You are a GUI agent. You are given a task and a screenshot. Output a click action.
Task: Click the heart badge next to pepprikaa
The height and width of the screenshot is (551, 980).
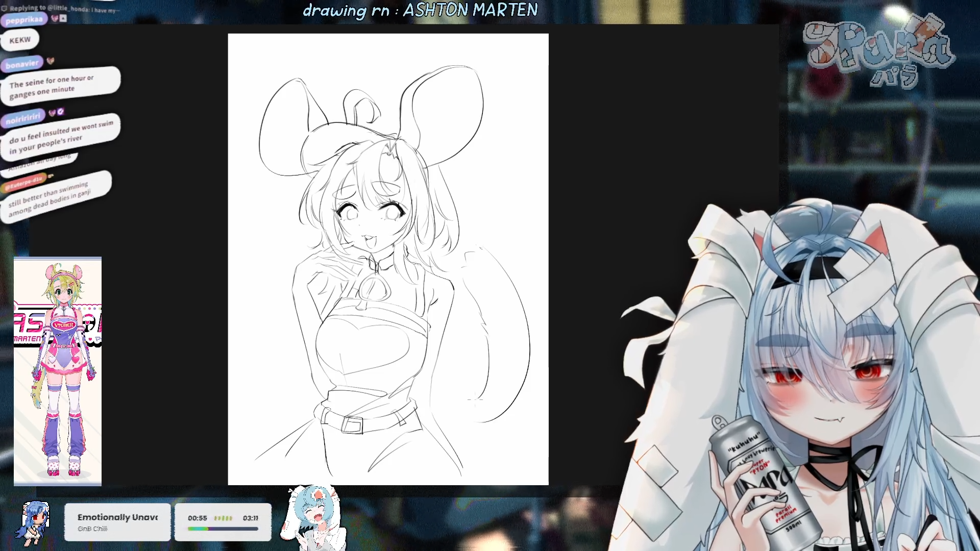point(55,18)
